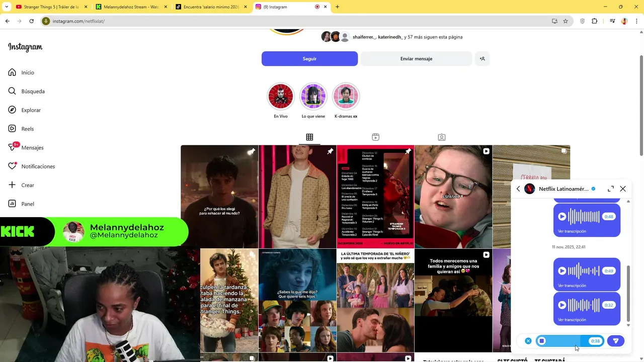Image resolution: width=644 pixels, height=362 pixels.
Task: Reload the Instagram page
Action: pyautogui.click(x=31, y=21)
